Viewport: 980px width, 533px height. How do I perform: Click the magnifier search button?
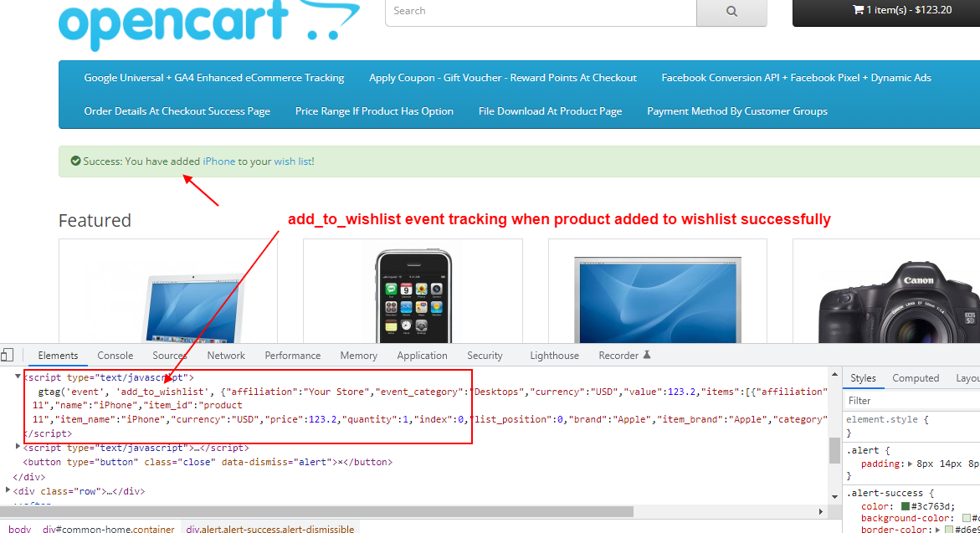pos(731,11)
